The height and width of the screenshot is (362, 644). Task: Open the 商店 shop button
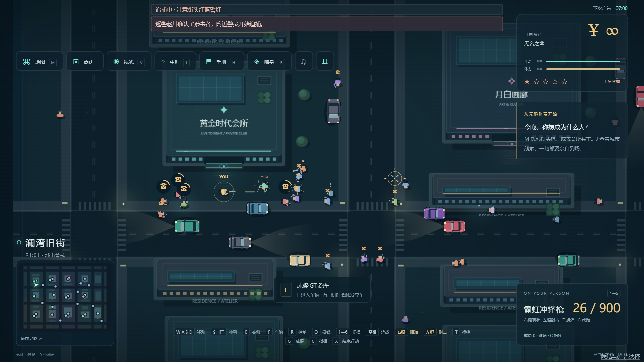click(x=85, y=62)
